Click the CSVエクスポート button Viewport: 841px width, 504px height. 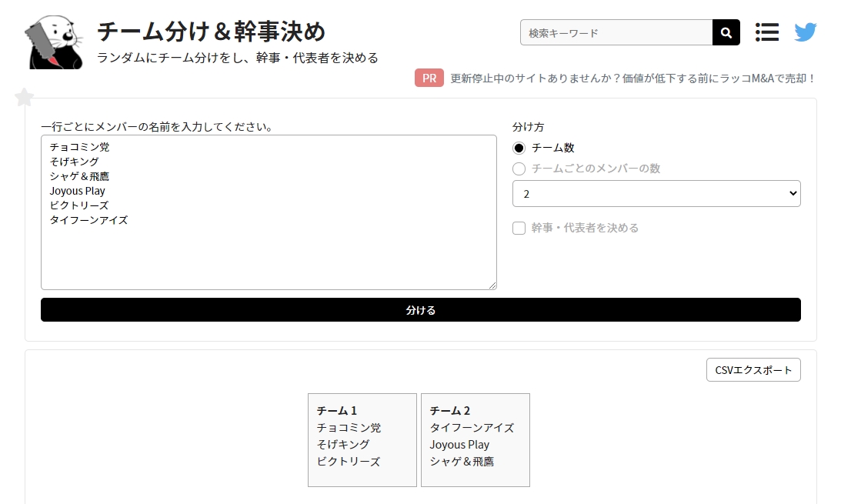tap(753, 370)
